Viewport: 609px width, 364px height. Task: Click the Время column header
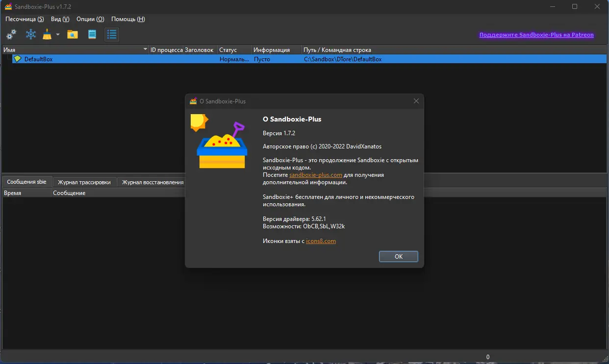tap(26, 193)
